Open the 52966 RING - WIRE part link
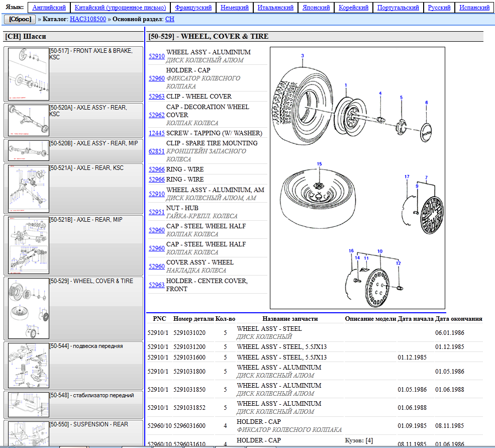 point(156,169)
